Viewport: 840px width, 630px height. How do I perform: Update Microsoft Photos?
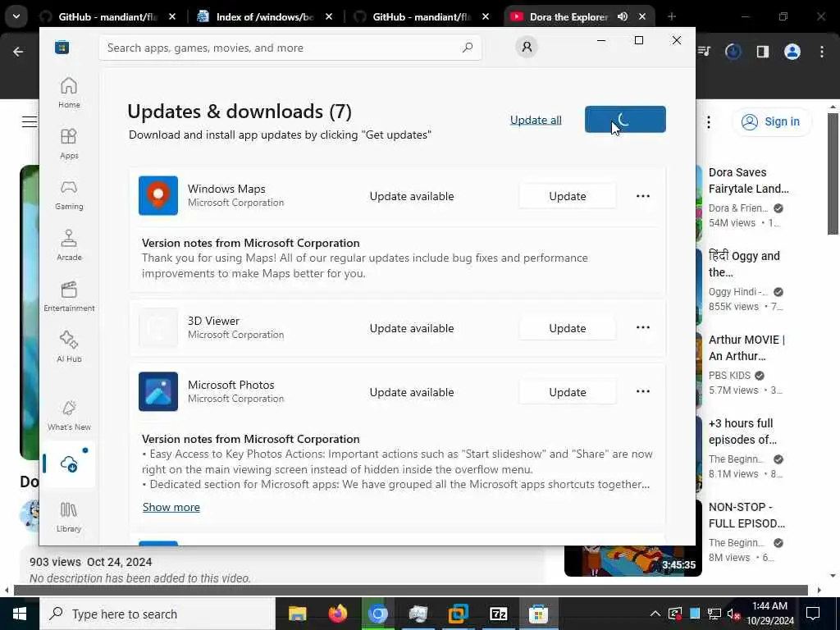(x=568, y=392)
